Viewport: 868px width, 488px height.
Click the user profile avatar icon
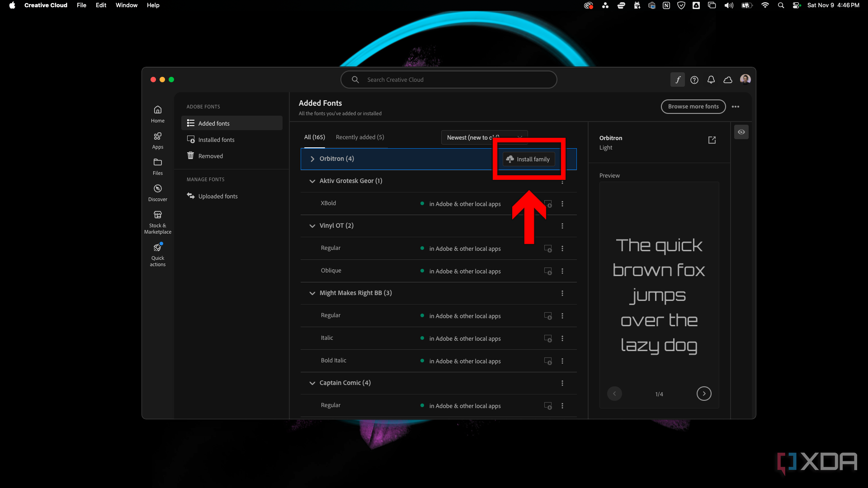[x=745, y=79]
